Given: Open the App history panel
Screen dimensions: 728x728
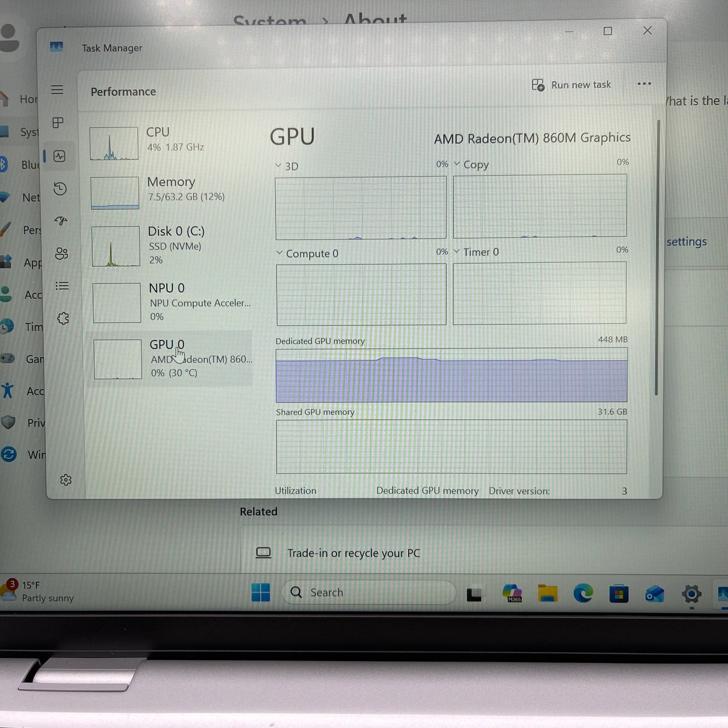Looking at the screenshot, I should (60, 188).
